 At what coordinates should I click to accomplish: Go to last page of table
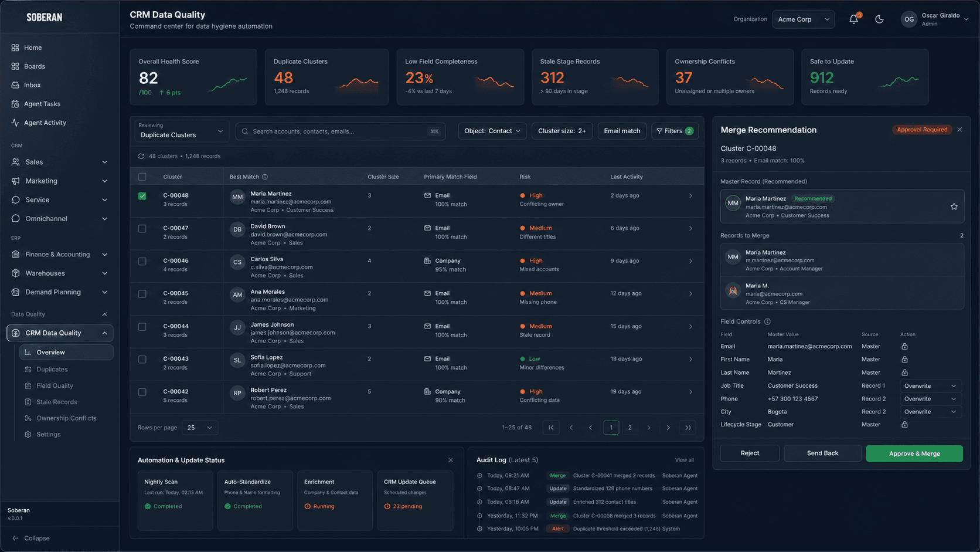coord(688,428)
